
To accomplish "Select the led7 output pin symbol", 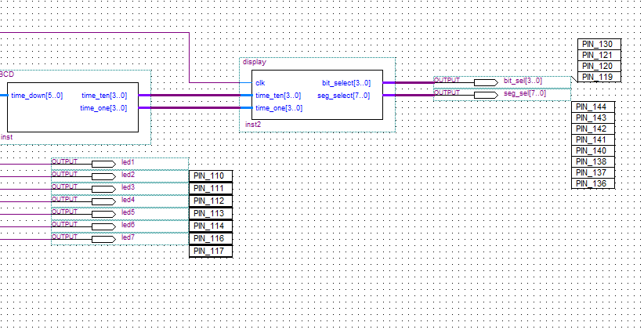I will [103, 237].
